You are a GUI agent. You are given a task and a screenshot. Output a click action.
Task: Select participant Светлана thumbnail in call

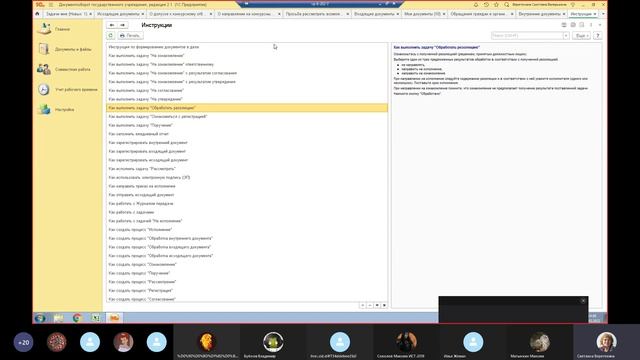point(607,342)
